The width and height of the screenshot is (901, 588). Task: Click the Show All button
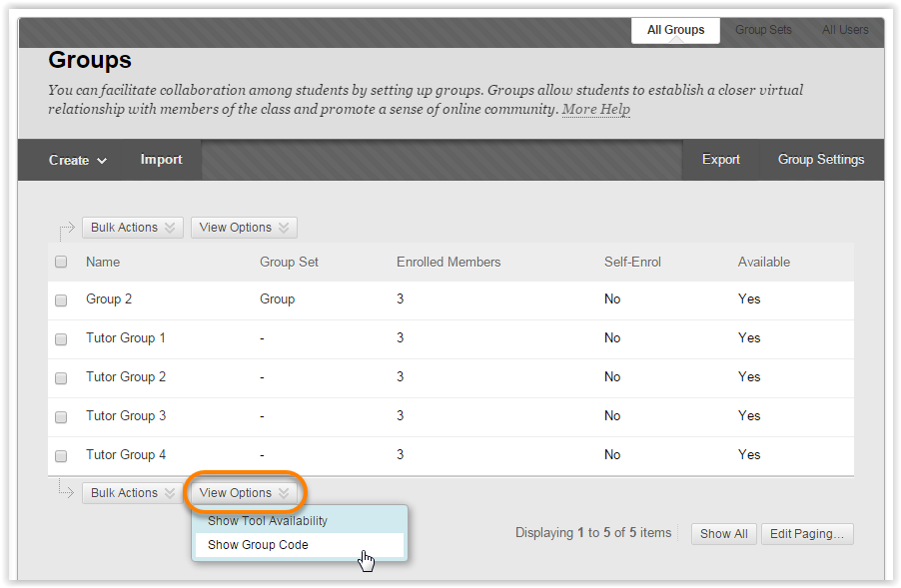coord(723,534)
